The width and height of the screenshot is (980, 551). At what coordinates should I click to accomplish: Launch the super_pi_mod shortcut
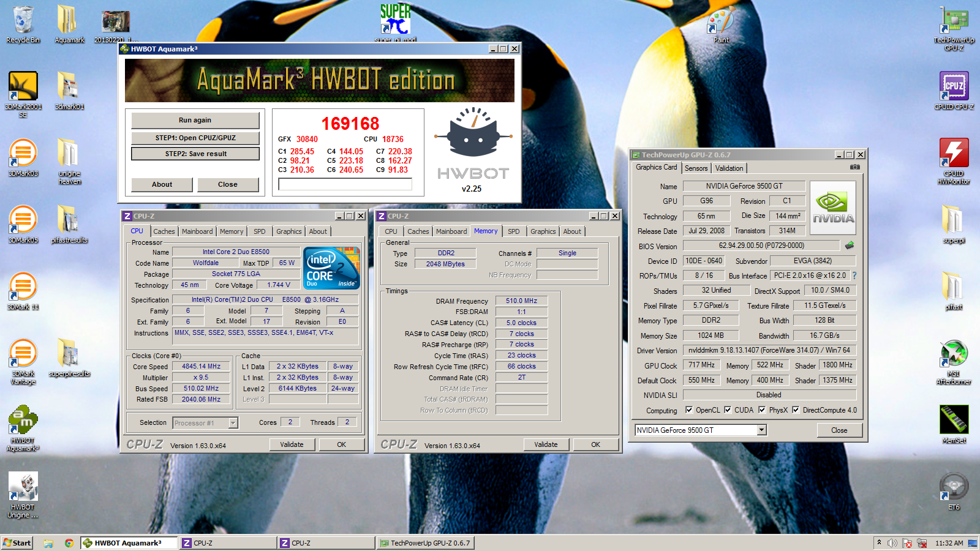click(x=395, y=23)
